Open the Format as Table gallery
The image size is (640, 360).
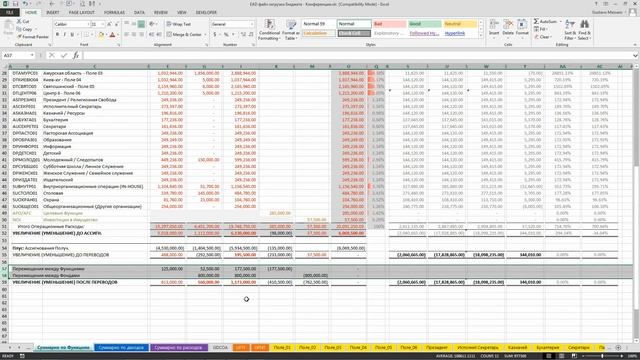point(291,30)
